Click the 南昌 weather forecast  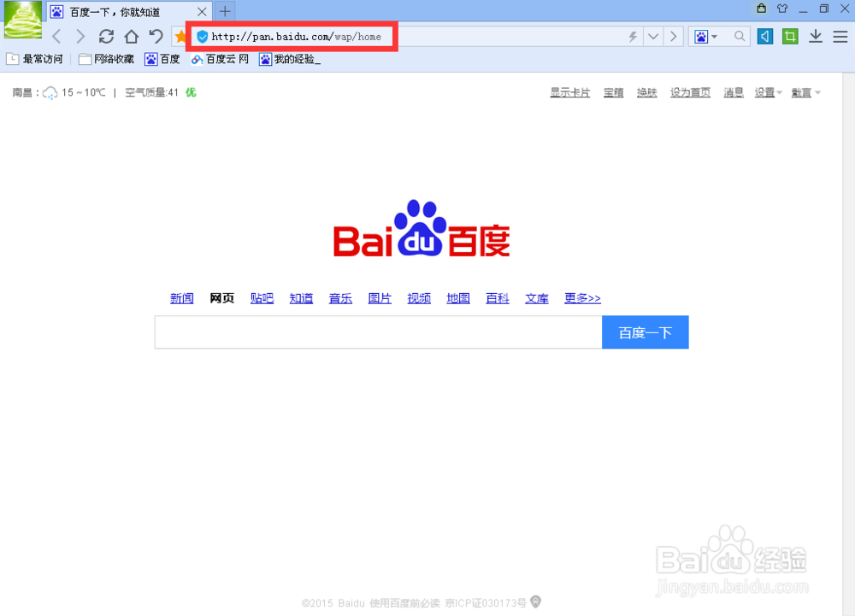[59, 92]
